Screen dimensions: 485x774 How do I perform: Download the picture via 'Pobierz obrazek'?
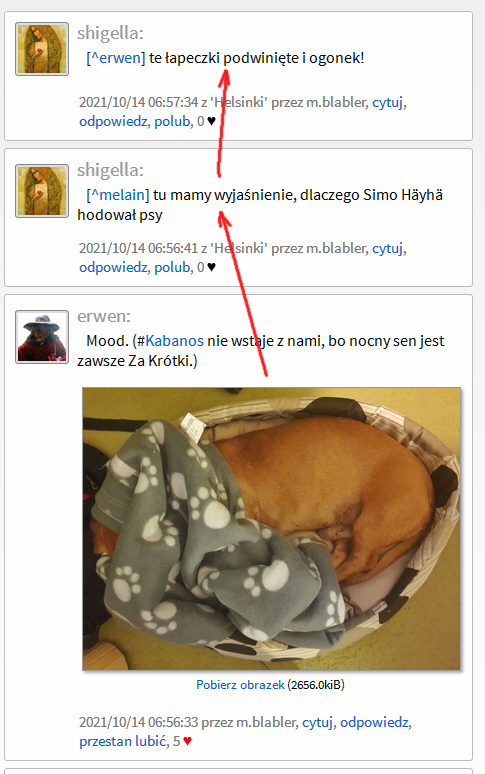[x=240, y=685]
